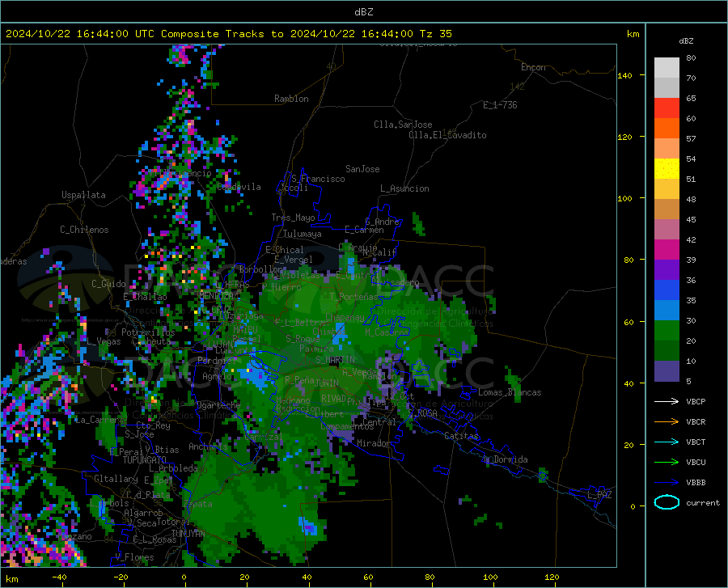This screenshot has height=588, width=728.
Task: Click the 'RIVAD' place label
Action: pyautogui.click(x=333, y=399)
